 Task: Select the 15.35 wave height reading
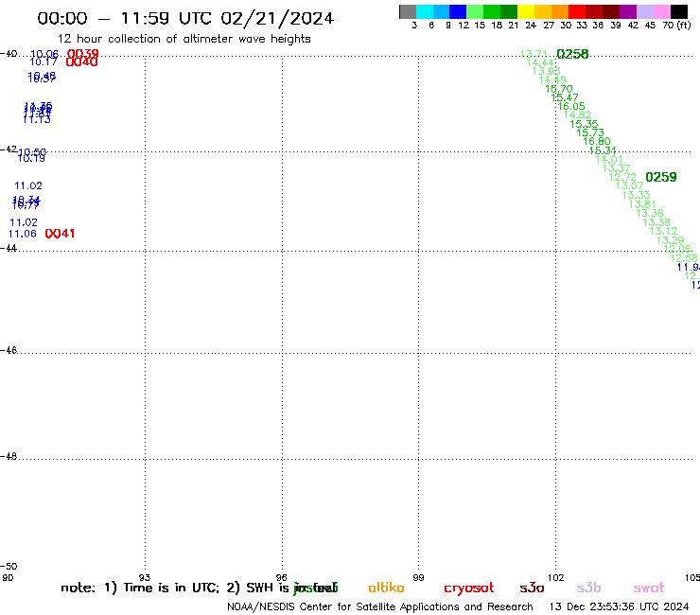pos(584,124)
